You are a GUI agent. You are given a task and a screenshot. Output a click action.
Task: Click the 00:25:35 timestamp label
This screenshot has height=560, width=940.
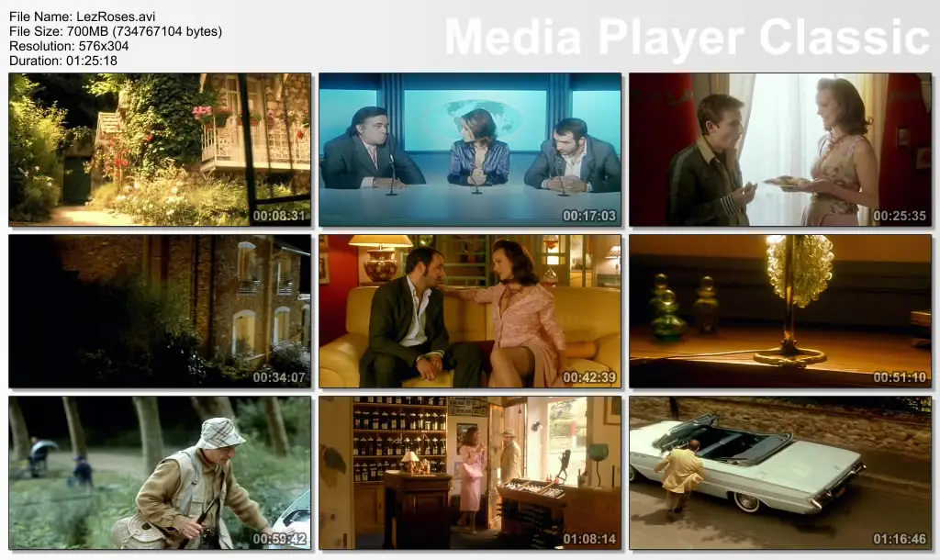click(x=900, y=216)
